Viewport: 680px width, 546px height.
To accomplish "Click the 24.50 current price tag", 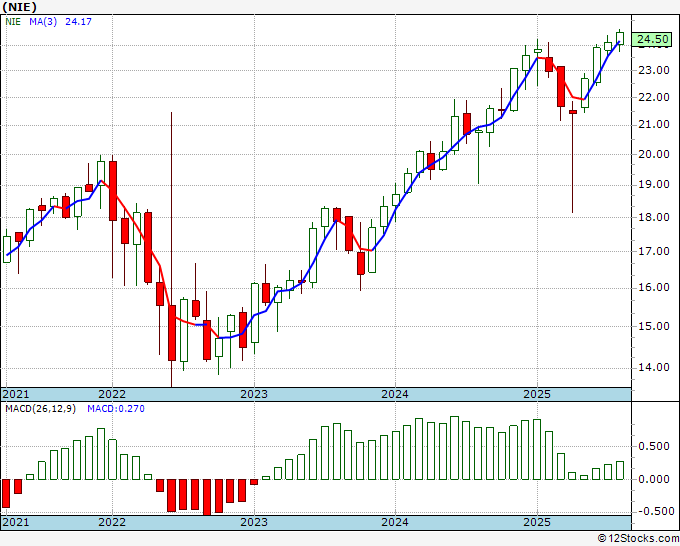I will (653, 39).
